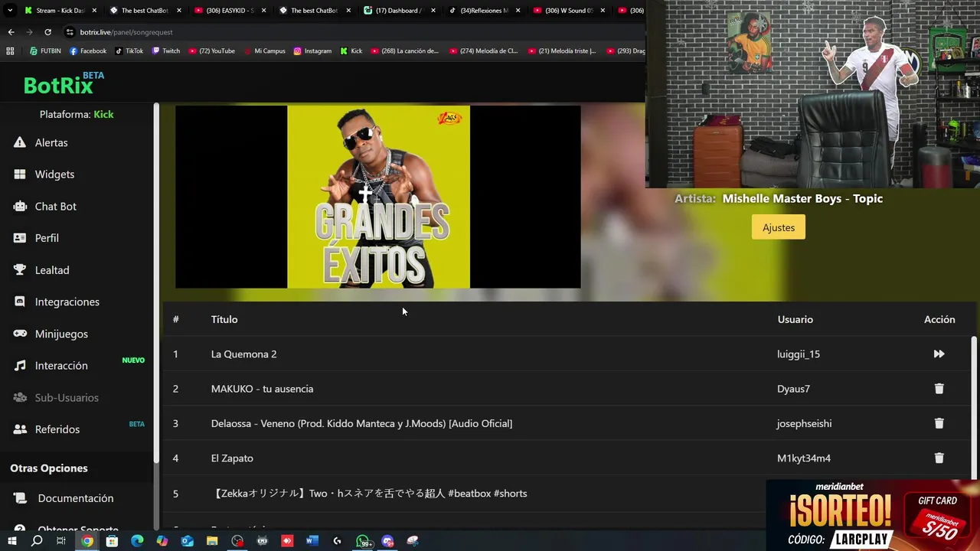Image resolution: width=980 pixels, height=551 pixels.
Task: Open Task View on the taskbar
Action: [61, 541]
